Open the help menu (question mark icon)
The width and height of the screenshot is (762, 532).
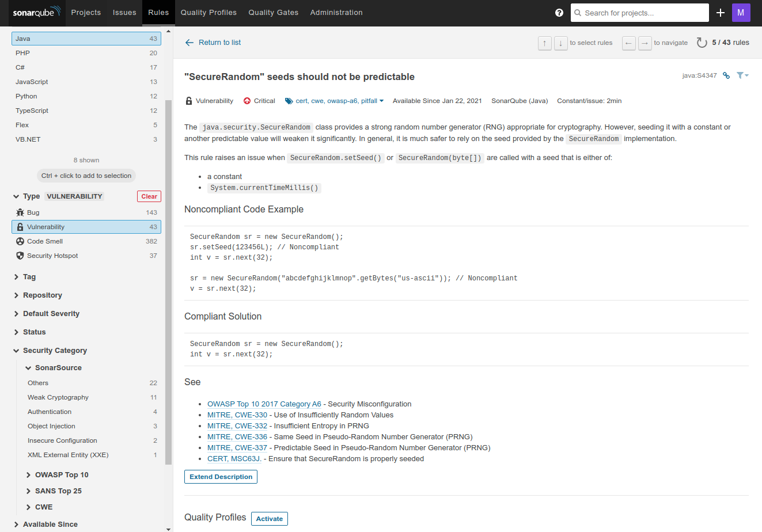tap(559, 12)
